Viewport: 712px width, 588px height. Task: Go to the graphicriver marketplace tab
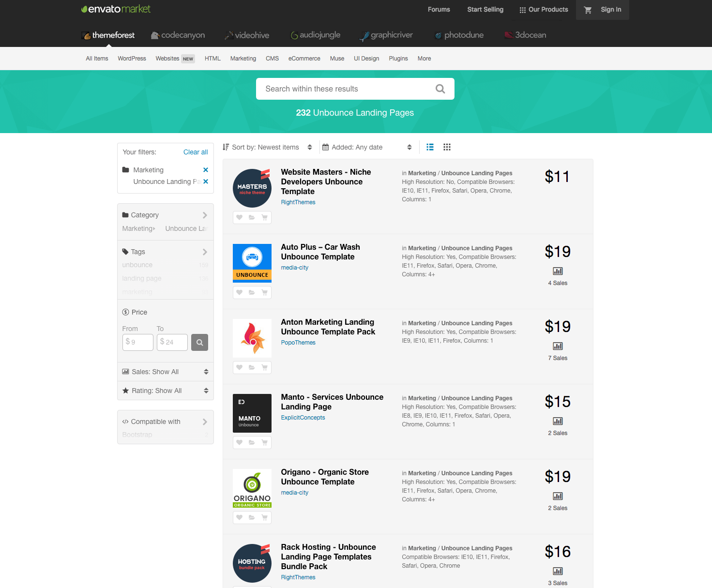point(386,35)
